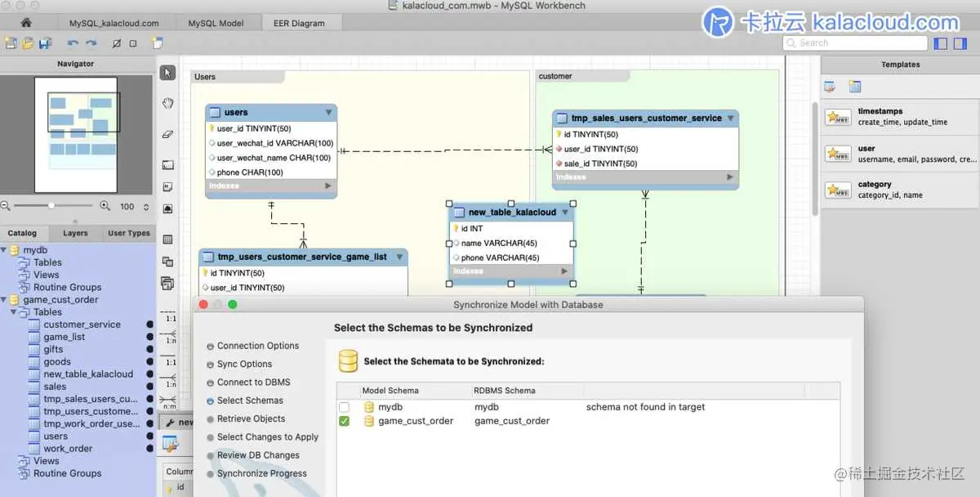Click the timestamps template icon

tap(838, 117)
